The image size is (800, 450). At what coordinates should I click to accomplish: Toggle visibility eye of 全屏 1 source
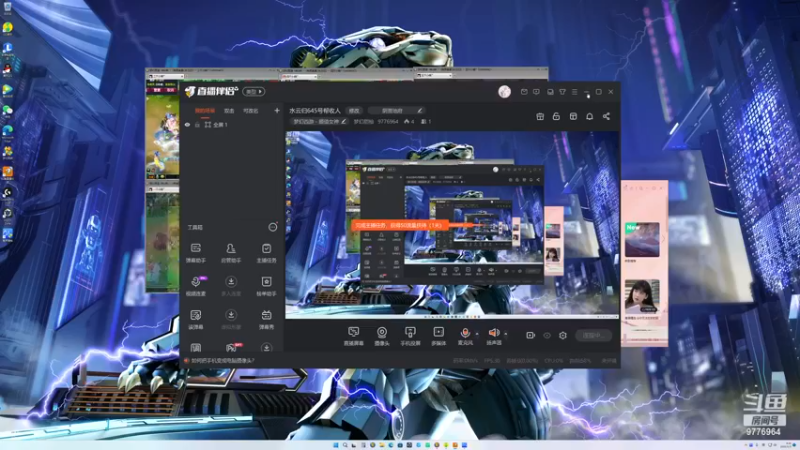point(187,124)
